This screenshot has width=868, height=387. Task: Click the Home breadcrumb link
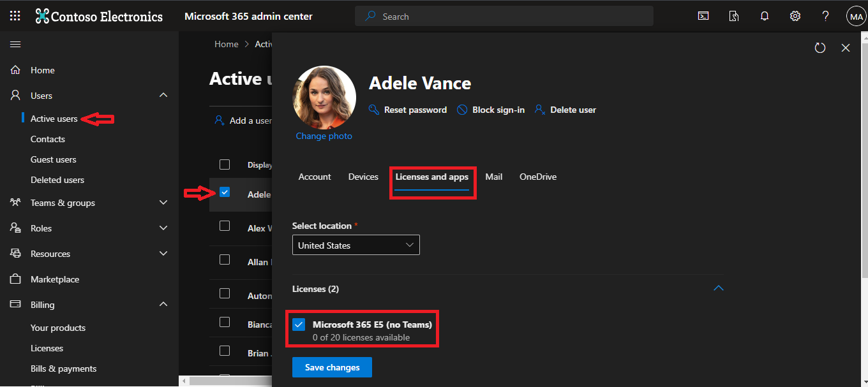tap(227, 44)
